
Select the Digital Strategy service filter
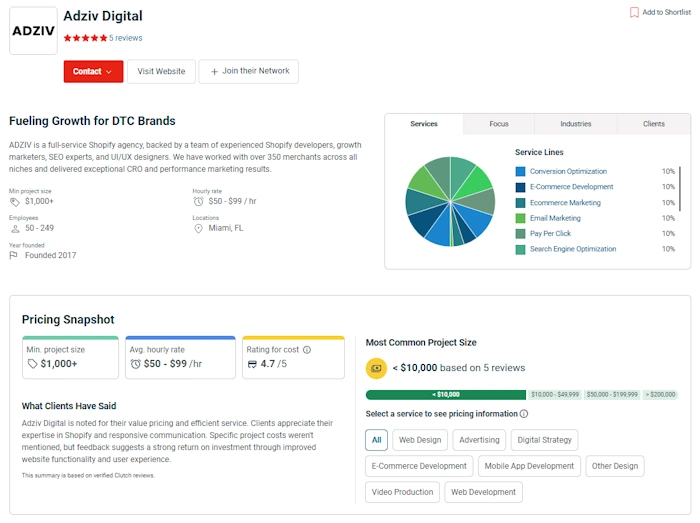coord(544,440)
